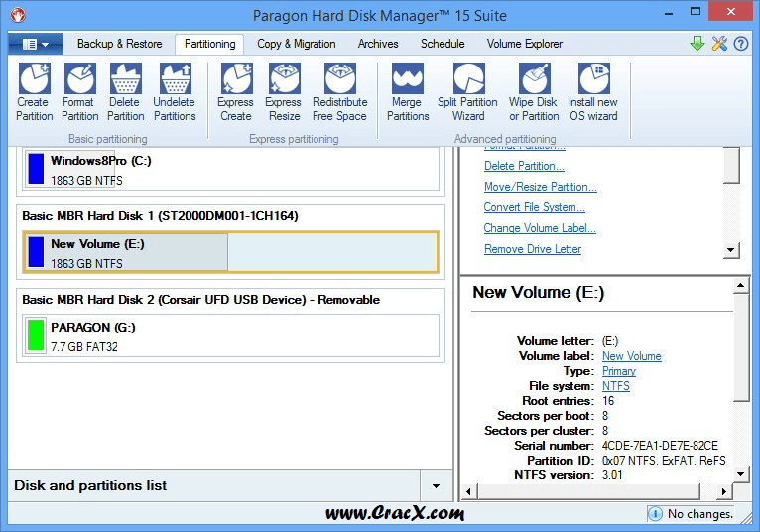Open the help question mark icon

[740, 44]
